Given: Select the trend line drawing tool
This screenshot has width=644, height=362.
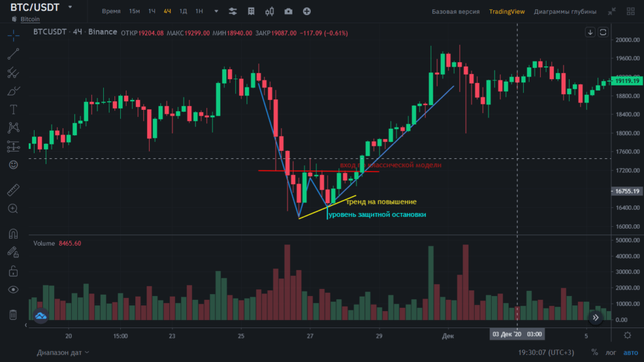Looking at the screenshot, I should coord(13,54).
